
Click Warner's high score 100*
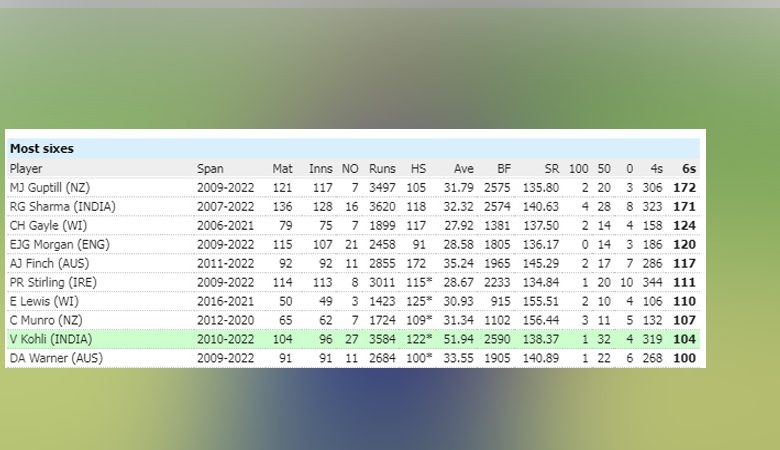coord(419,358)
